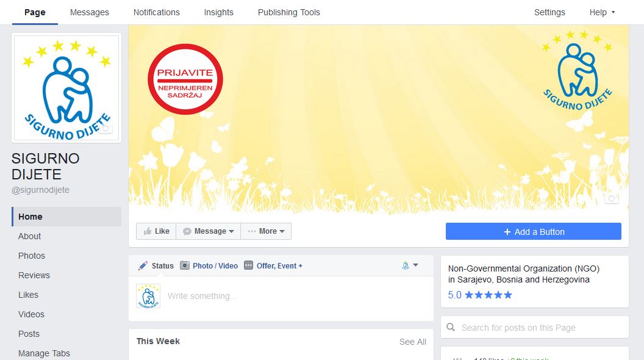Click the search magnifier icon

(x=451, y=328)
